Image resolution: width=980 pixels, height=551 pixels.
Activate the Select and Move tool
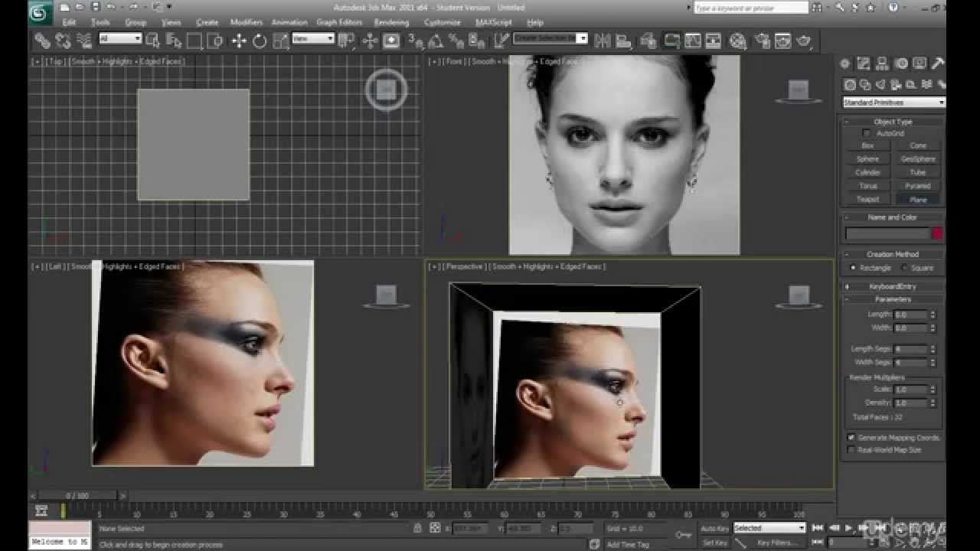click(x=239, y=41)
